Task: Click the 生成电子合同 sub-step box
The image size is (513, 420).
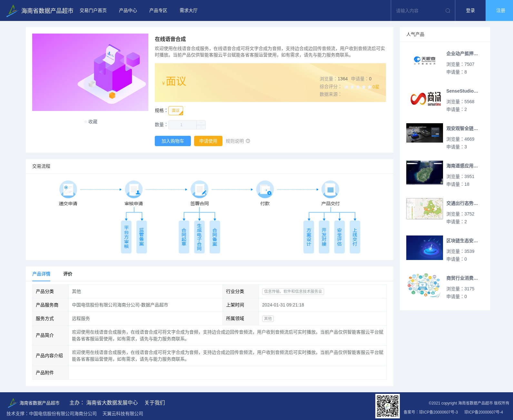Action: pyautogui.click(x=199, y=237)
